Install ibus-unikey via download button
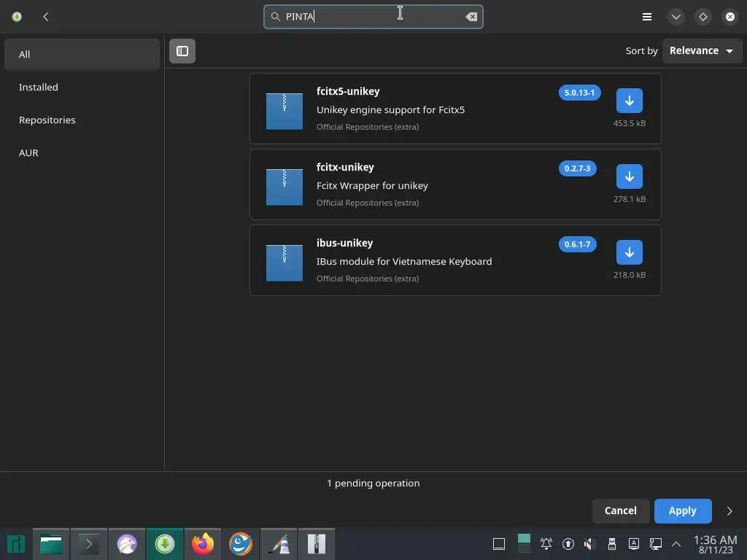The width and height of the screenshot is (747, 560). 629,252
